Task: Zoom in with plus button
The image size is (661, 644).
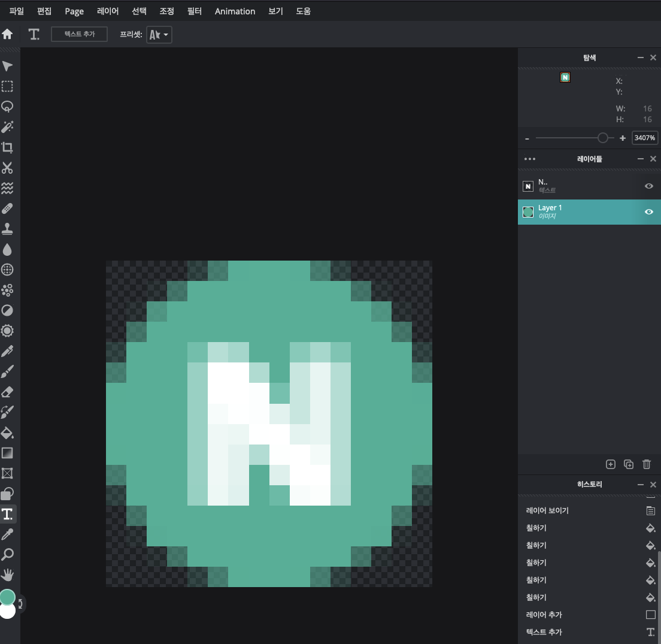Action: click(623, 138)
